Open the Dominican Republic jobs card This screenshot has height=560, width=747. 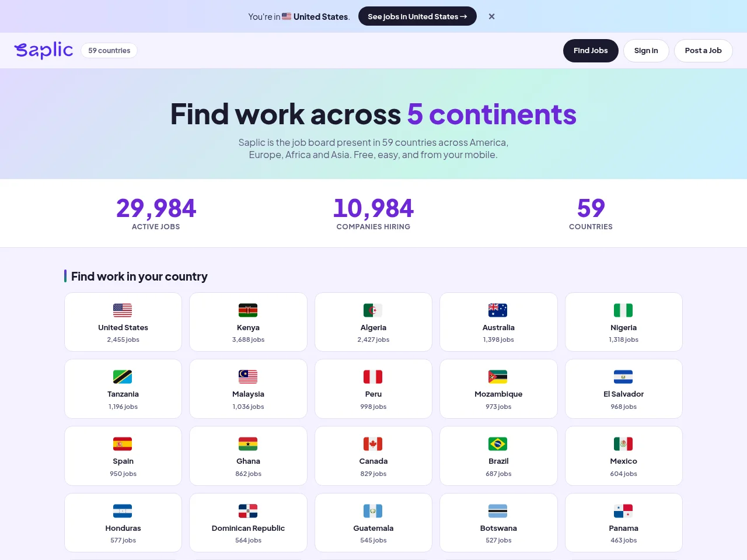pos(248,523)
